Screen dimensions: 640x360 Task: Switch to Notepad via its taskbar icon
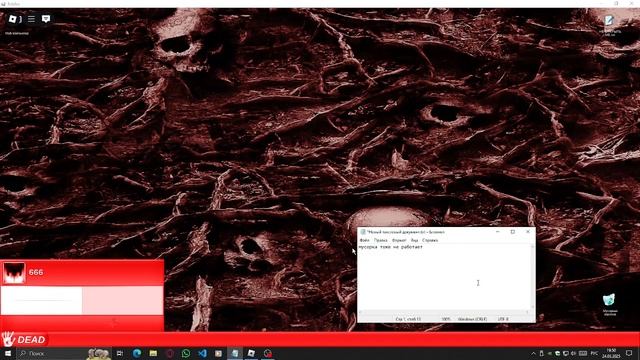pos(235,353)
